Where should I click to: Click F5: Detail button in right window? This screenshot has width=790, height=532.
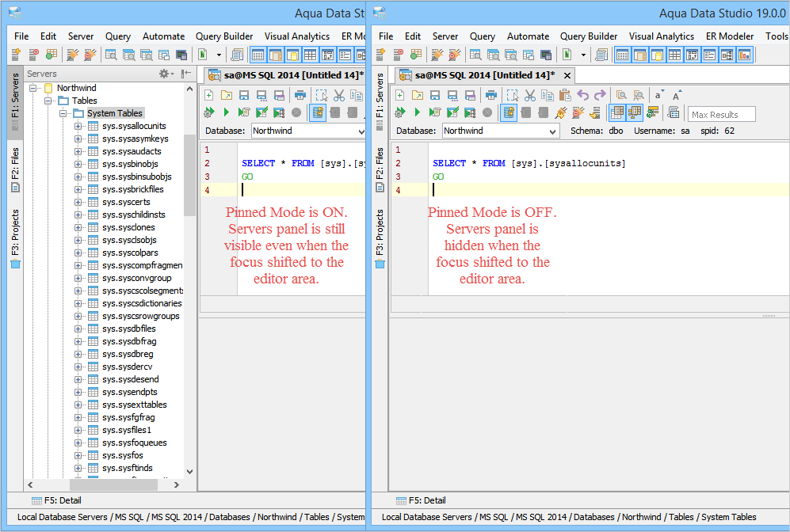(422, 500)
